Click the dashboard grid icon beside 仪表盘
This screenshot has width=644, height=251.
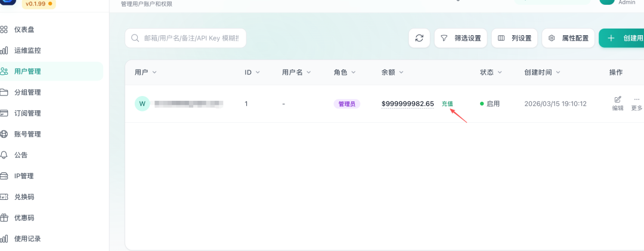4,30
